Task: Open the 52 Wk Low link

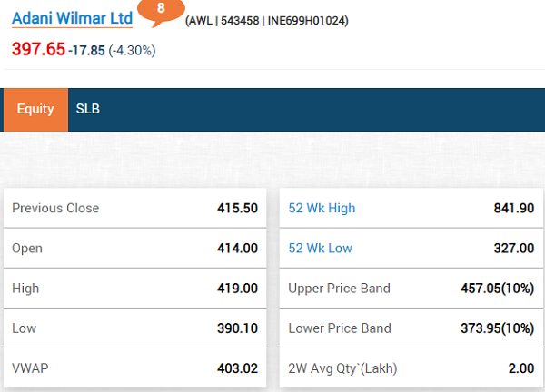Action: [x=320, y=248]
